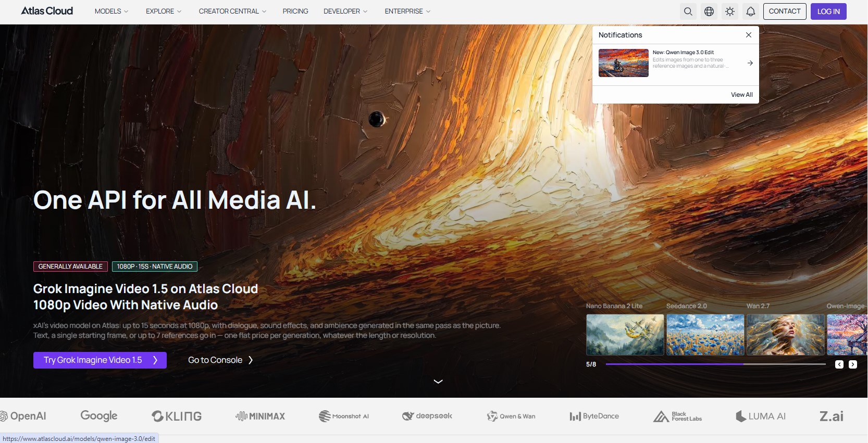The image size is (868, 443).
Task: Close the Notifications panel
Action: 749,35
